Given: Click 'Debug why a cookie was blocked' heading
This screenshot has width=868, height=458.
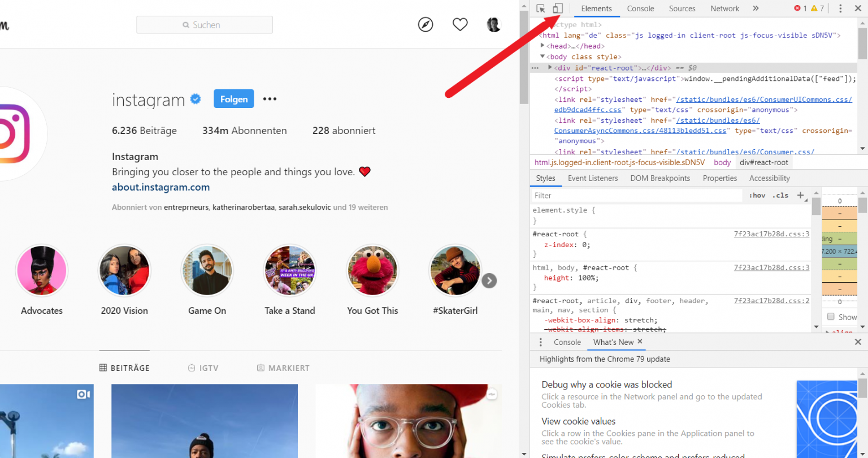Looking at the screenshot, I should [607, 384].
